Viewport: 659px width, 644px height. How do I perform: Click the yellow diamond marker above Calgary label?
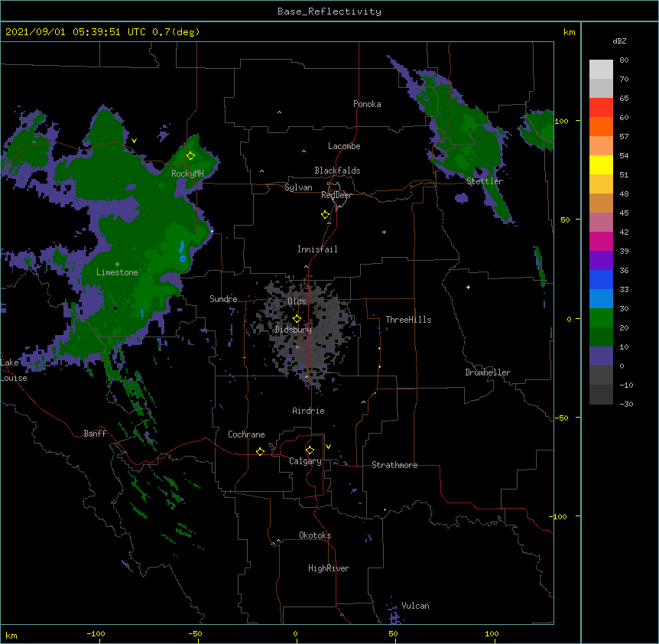click(310, 450)
